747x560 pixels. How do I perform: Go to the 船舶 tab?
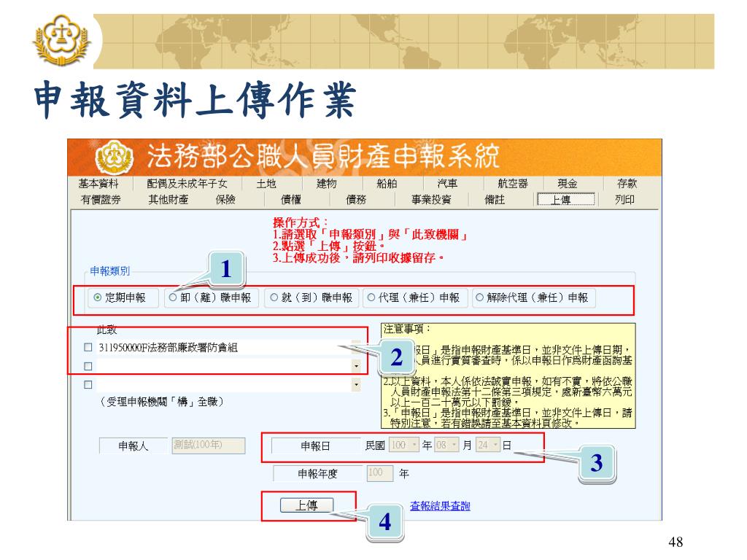click(x=387, y=183)
